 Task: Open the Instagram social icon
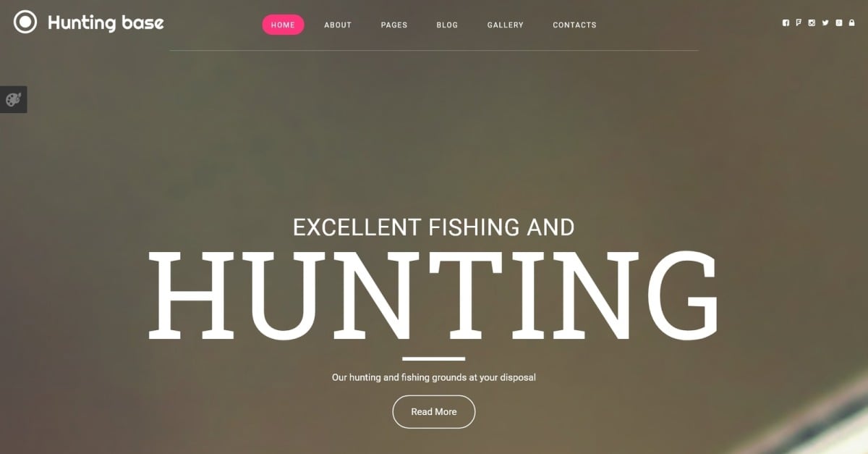point(812,23)
